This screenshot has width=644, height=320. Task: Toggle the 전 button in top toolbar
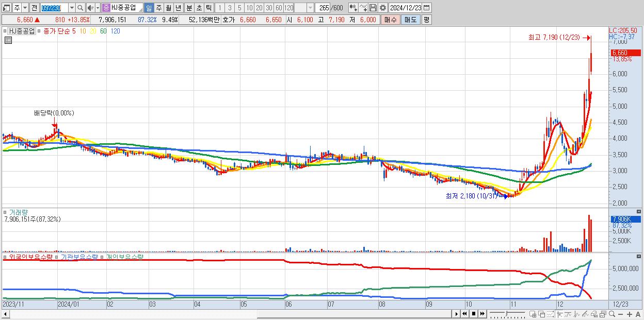(34, 8)
